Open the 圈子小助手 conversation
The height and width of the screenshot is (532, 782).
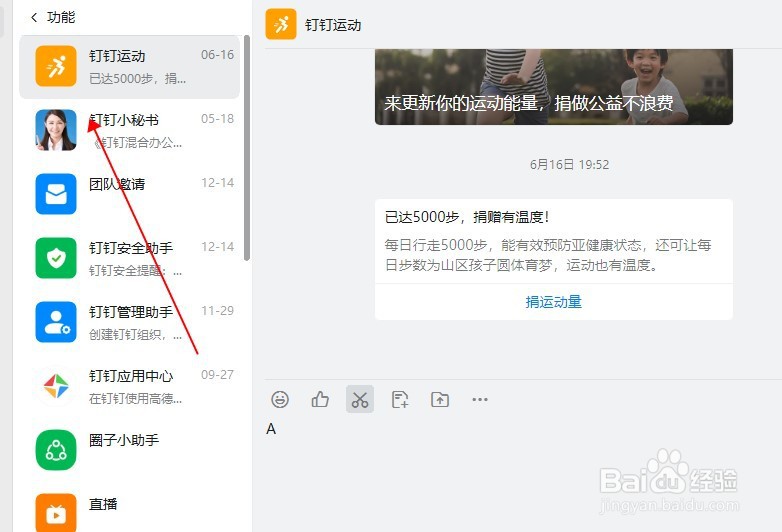tap(129, 450)
